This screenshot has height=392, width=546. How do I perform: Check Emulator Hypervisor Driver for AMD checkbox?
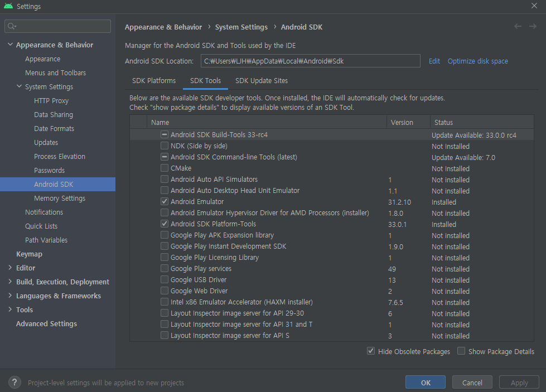(x=165, y=212)
